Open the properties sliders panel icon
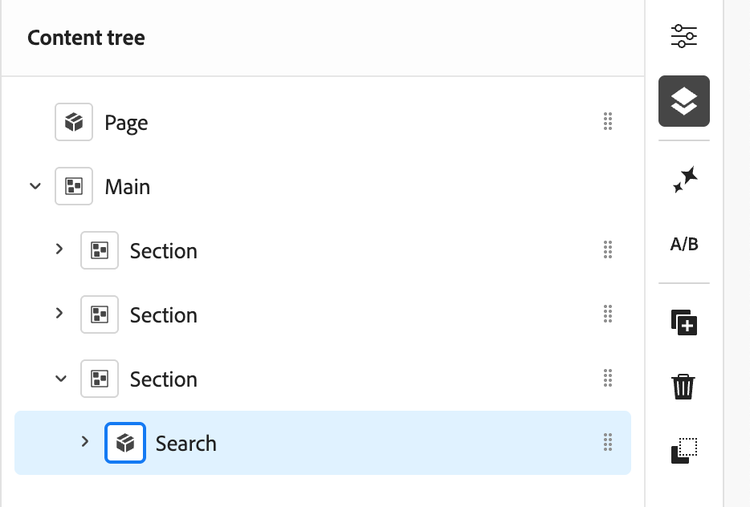Screen dimensions: 750x507 tap(684, 37)
